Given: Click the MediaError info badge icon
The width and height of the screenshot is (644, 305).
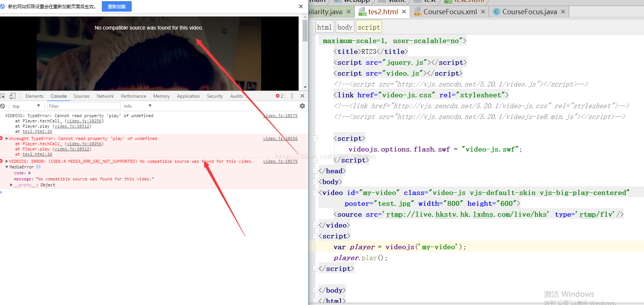Looking at the screenshot, I should (x=38, y=167).
